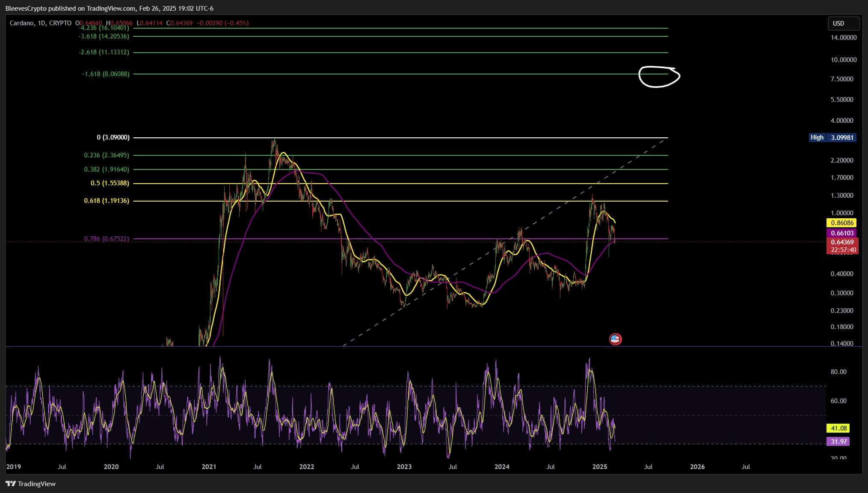
Task: Click the TradingView logo at bottom left
Action: point(31,484)
